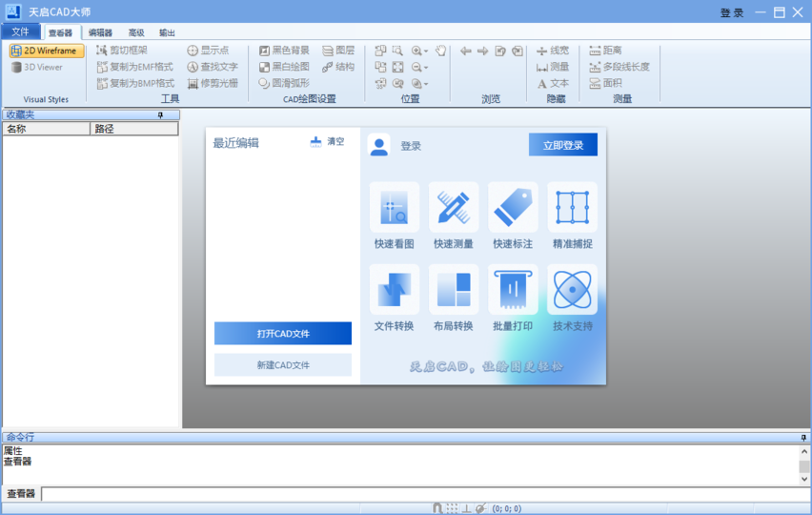
Task: Open the 结构 structure panel
Action: coord(338,67)
